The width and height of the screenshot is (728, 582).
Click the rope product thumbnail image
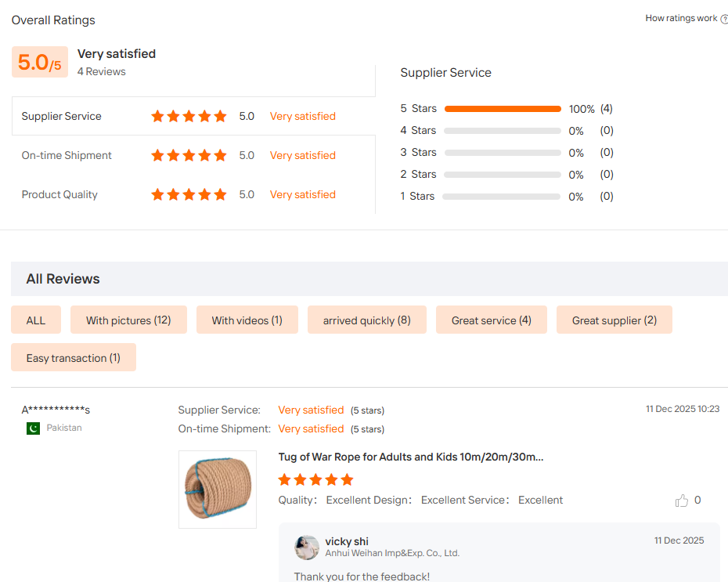pyautogui.click(x=218, y=489)
